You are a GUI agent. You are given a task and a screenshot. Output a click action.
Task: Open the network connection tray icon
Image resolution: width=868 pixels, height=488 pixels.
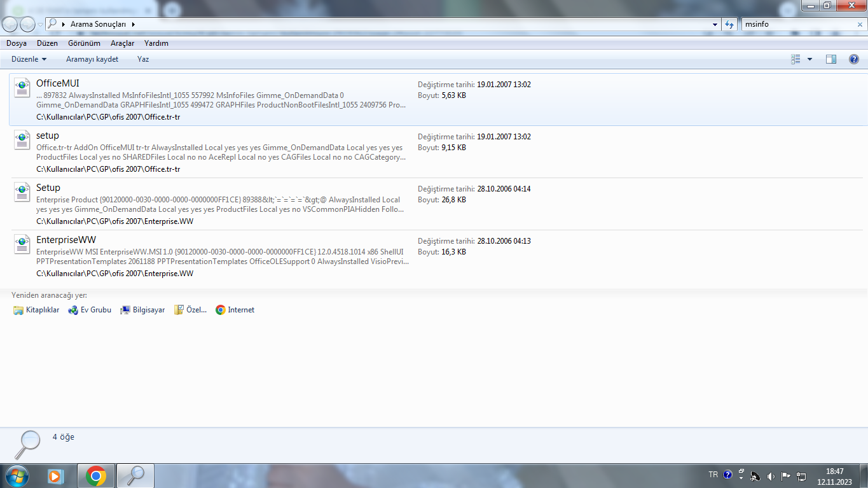click(x=801, y=476)
